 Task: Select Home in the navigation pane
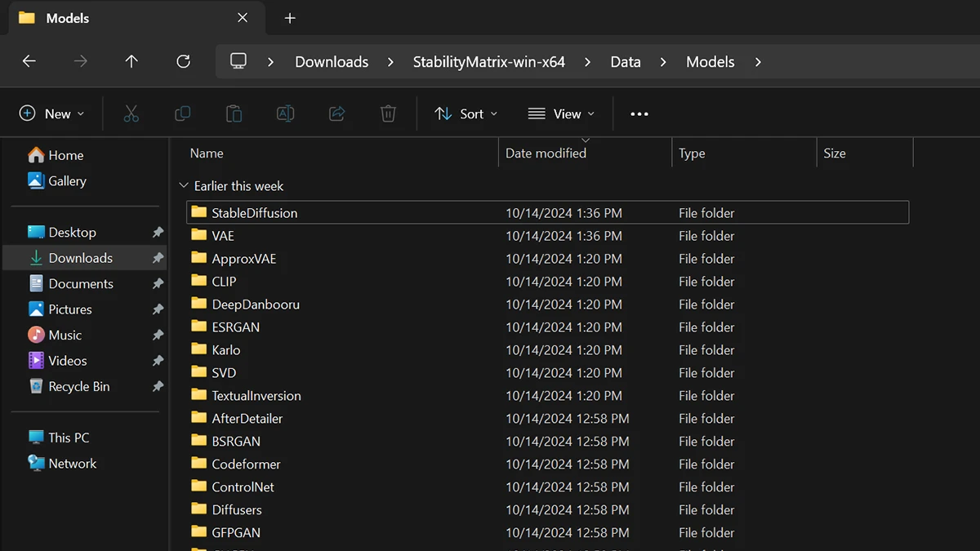coord(56,155)
